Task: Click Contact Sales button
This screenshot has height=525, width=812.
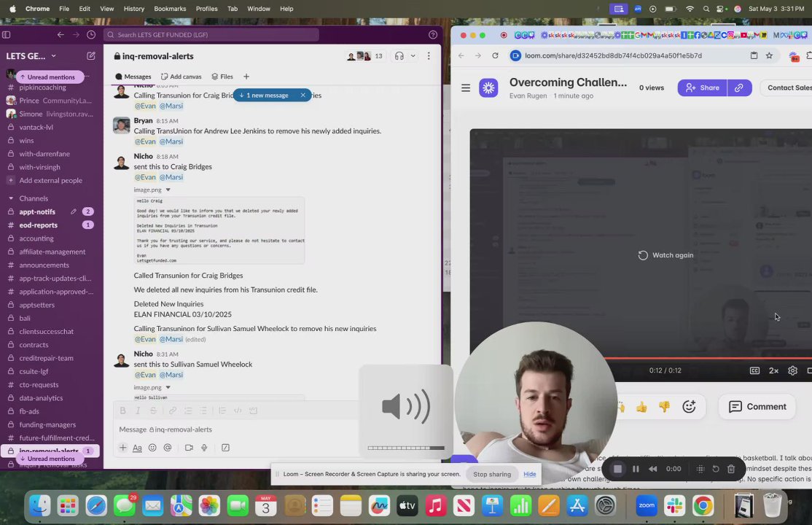Action: 788,87
